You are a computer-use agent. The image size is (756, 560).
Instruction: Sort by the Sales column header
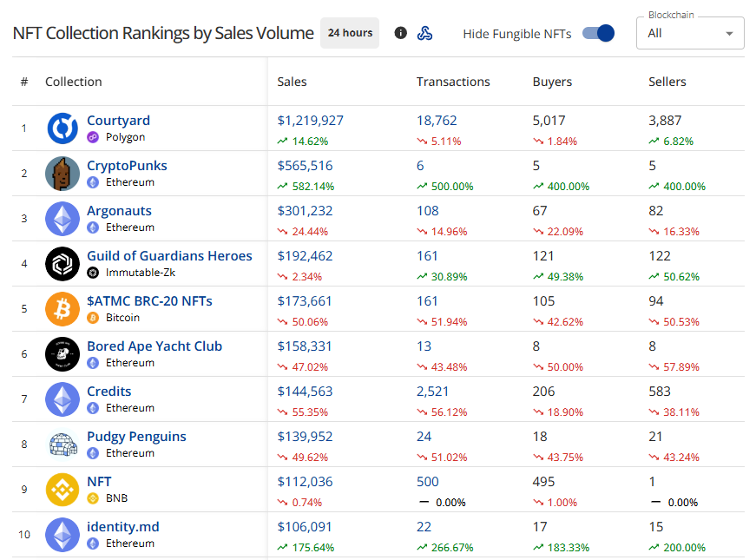292,82
